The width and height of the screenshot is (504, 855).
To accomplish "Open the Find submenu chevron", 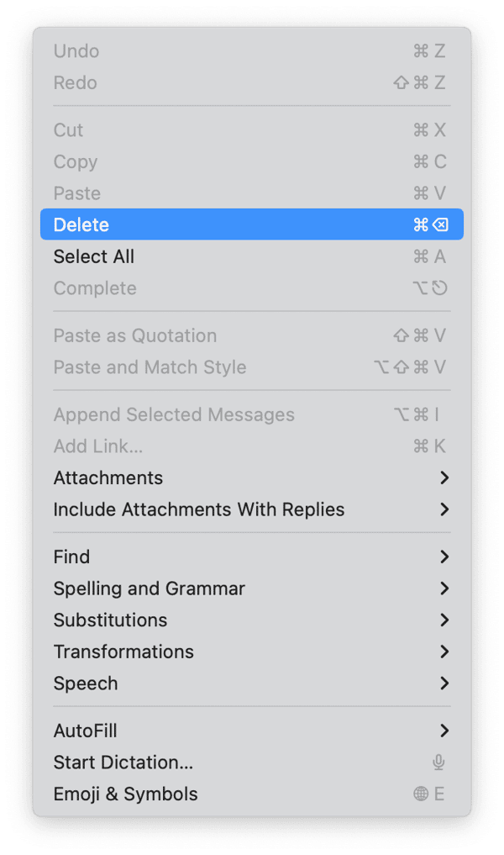I will pyautogui.click(x=444, y=557).
